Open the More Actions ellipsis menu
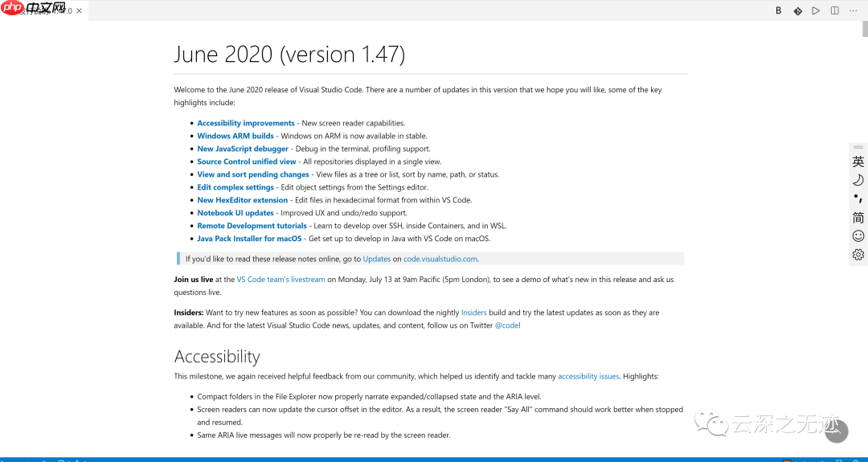 point(853,10)
